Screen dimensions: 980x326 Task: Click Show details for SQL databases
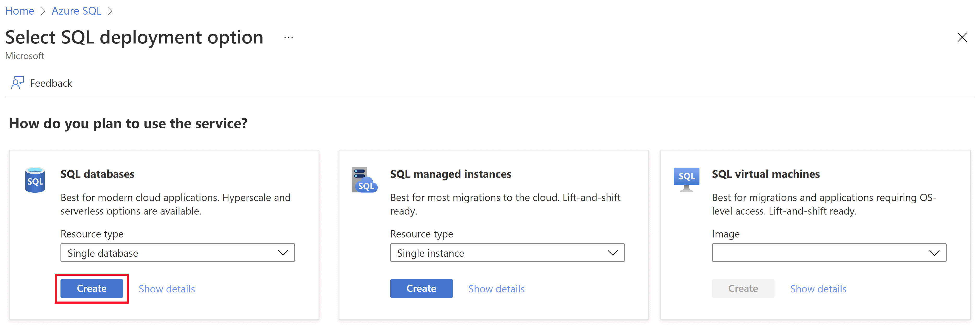tap(165, 289)
